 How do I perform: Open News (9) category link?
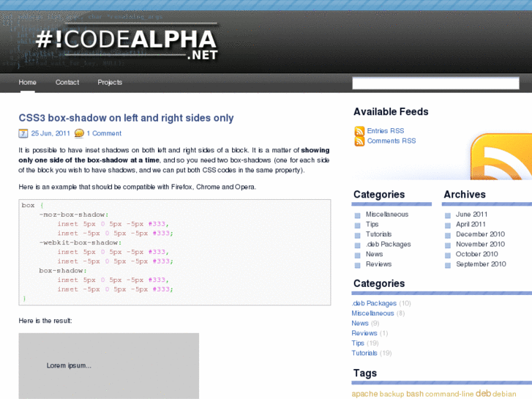pyautogui.click(x=360, y=324)
